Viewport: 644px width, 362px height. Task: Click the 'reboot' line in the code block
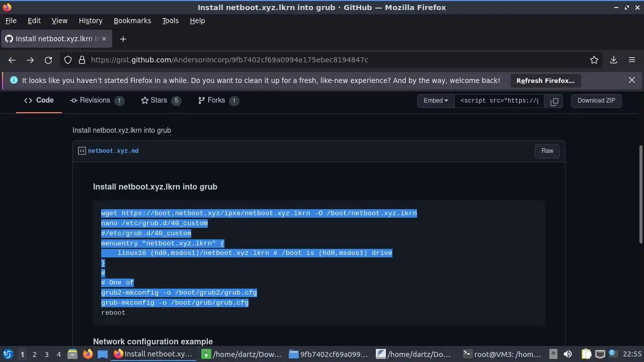pyautogui.click(x=113, y=313)
